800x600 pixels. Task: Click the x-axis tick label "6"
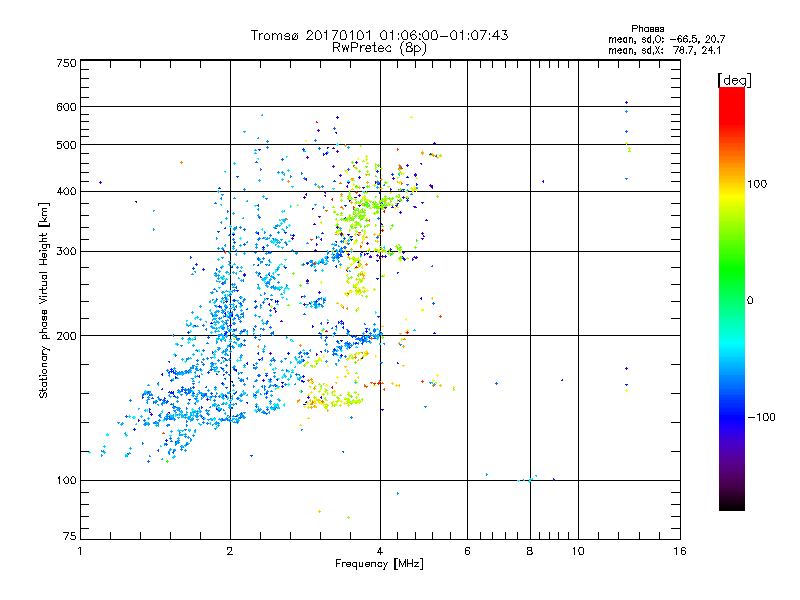(467, 551)
